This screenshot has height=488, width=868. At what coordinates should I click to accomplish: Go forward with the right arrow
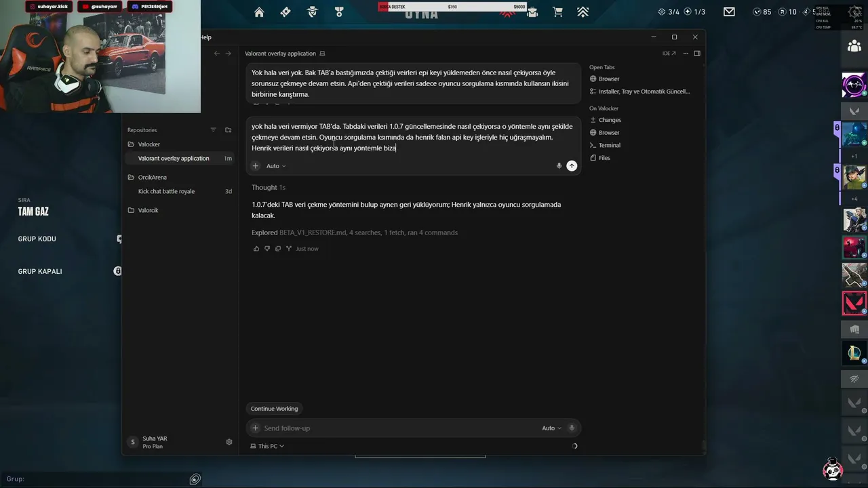click(x=229, y=54)
